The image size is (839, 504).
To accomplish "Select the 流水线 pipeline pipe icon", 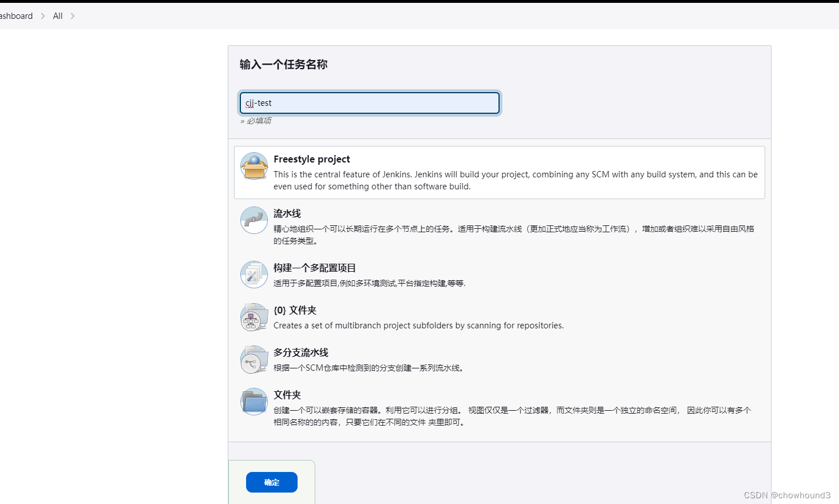I will pos(254,220).
